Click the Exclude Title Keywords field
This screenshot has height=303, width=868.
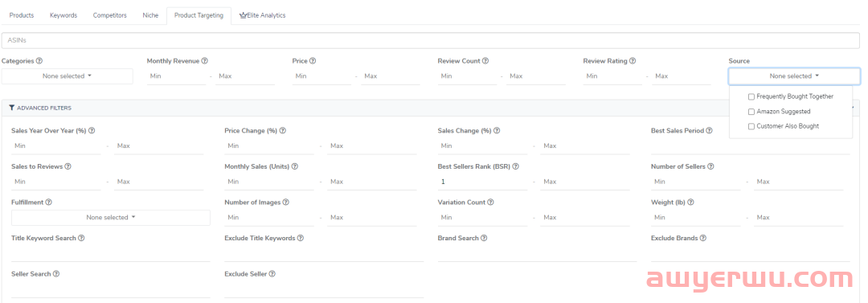(325, 254)
